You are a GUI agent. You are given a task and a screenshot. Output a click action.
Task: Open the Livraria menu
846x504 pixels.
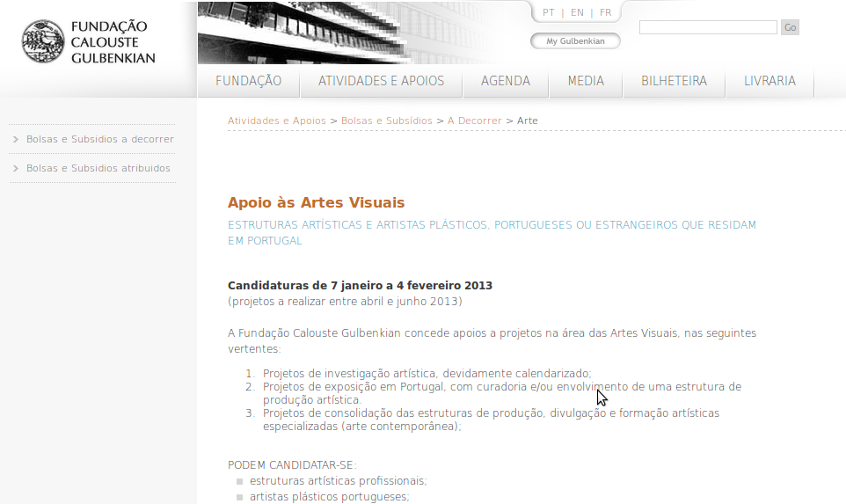pos(769,81)
